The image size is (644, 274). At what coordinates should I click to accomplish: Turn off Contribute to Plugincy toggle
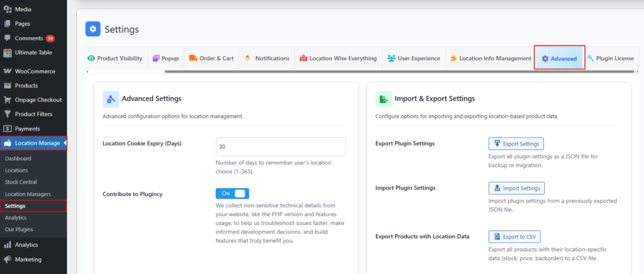(x=232, y=193)
